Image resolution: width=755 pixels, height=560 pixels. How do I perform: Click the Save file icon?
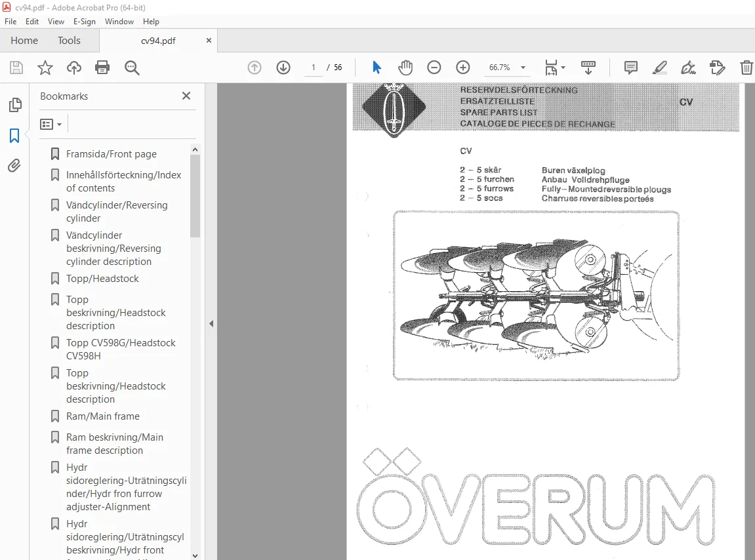coord(16,68)
